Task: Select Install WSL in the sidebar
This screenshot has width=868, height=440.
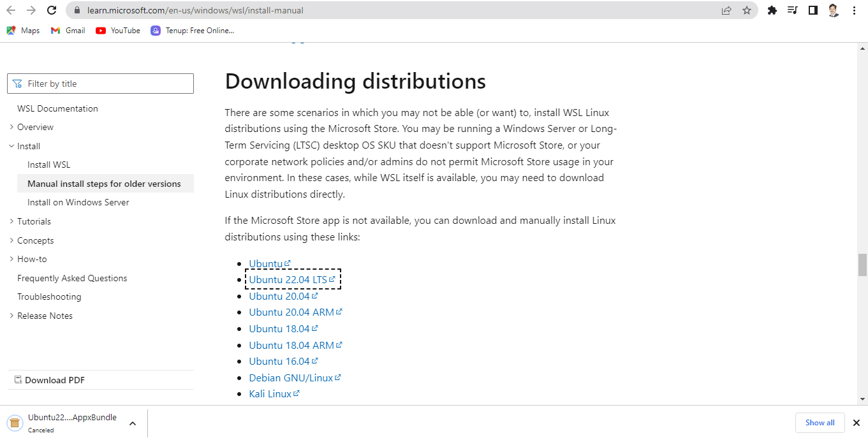Action: click(x=48, y=165)
